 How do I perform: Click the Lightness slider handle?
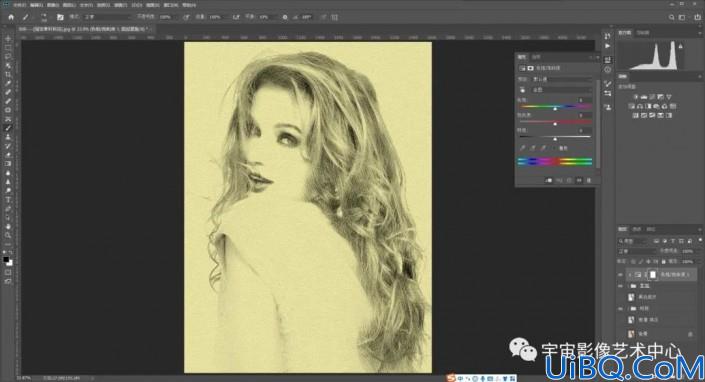click(x=555, y=139)
